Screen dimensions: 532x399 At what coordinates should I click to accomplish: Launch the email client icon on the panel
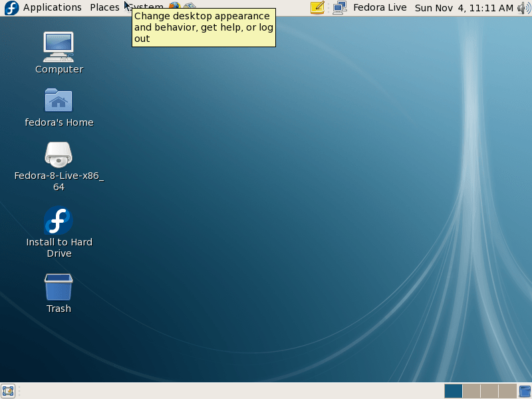point(190,5)
